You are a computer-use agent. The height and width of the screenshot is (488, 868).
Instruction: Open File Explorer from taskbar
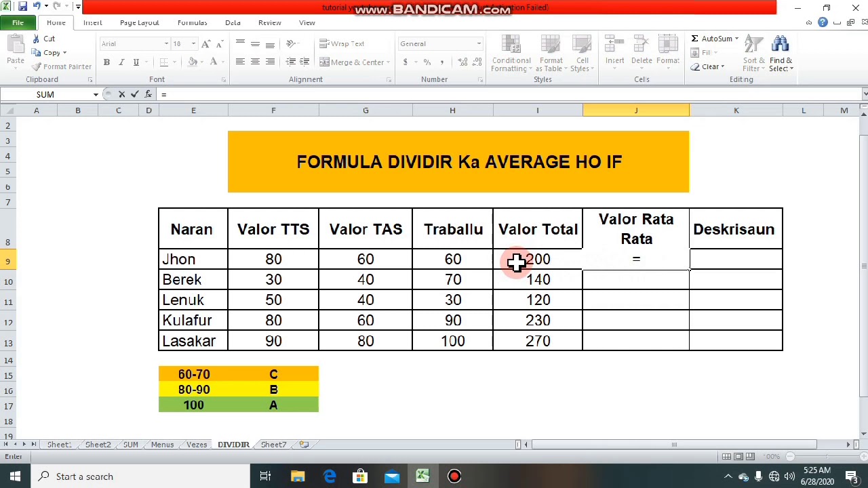[x=298, y=476]
